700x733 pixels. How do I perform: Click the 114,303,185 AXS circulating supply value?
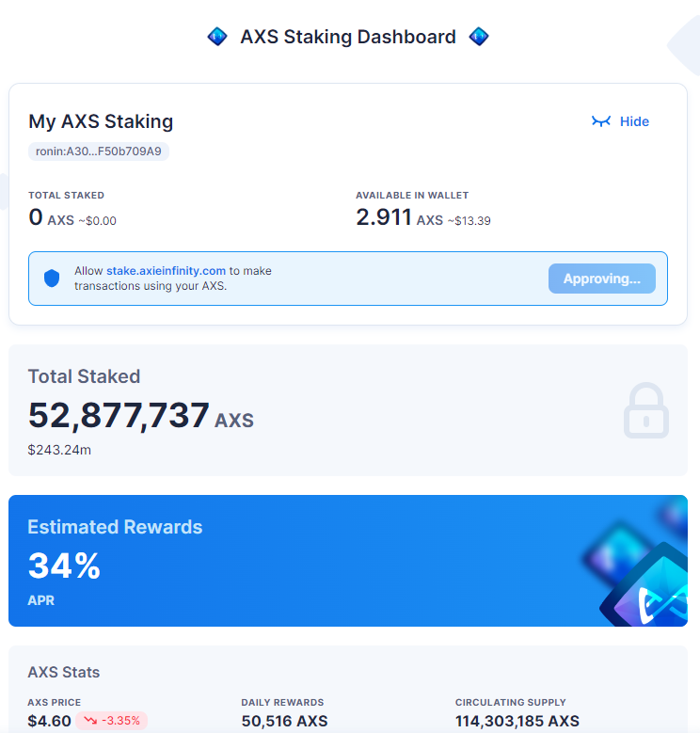click(517, 721)
